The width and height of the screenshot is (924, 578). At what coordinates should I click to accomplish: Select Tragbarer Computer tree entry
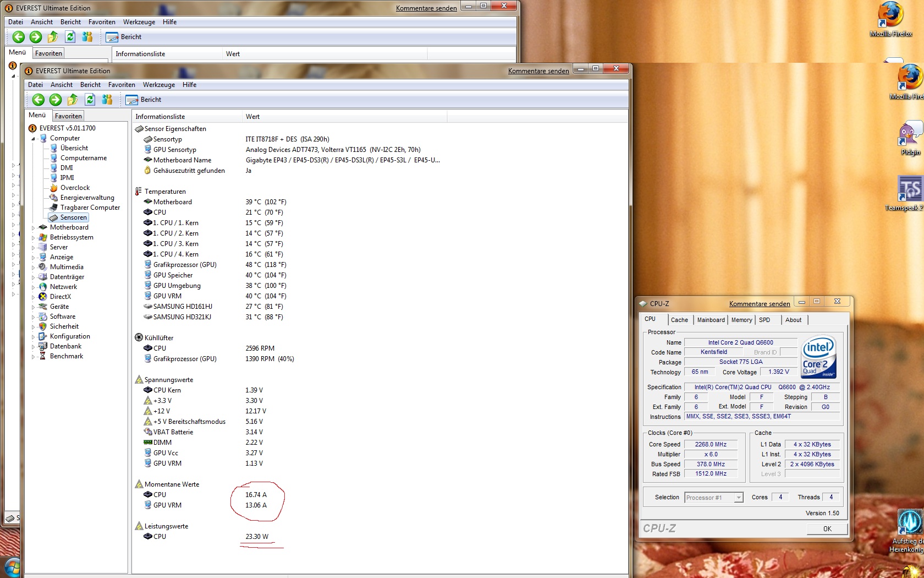coord(90,208)
